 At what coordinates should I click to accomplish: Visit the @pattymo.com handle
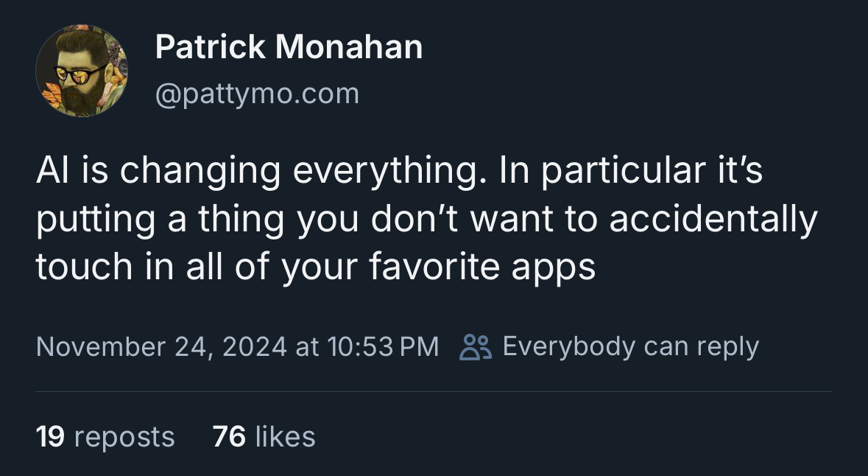[258, 94]
